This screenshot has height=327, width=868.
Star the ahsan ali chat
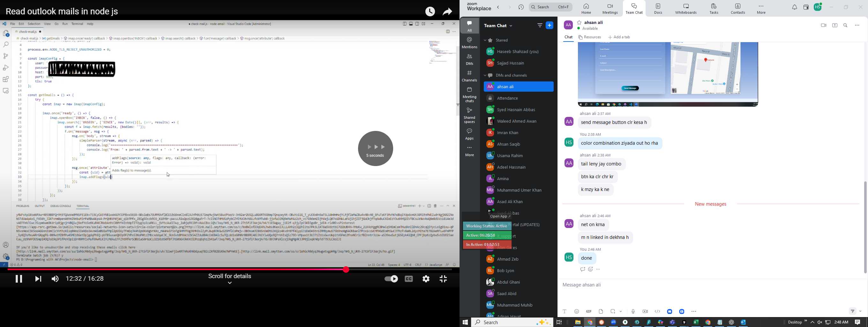pos(579,23)
